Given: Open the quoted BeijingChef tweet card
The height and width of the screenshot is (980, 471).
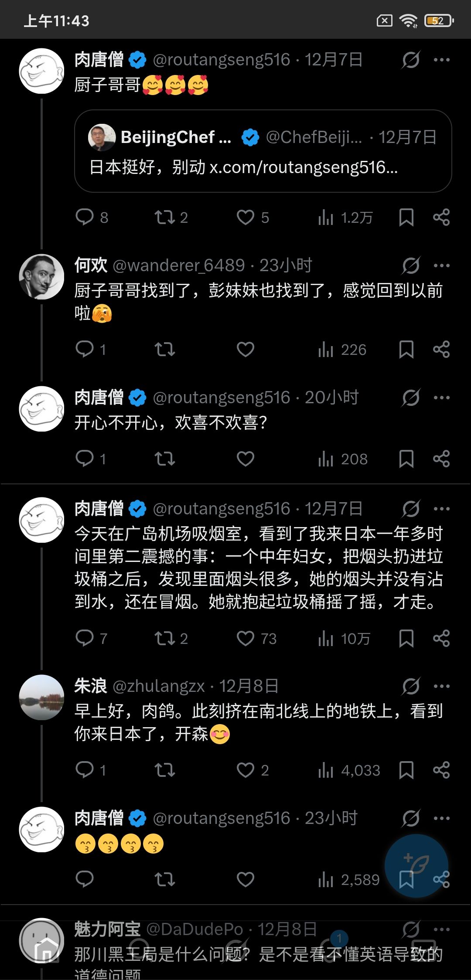Looking at the screenshot, I should point(263,151).
